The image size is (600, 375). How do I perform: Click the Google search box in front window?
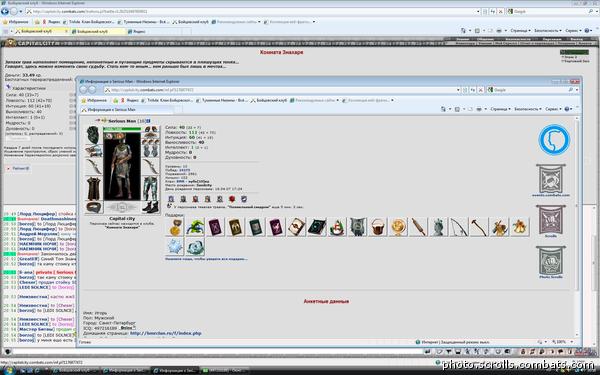tap(532, 90)
